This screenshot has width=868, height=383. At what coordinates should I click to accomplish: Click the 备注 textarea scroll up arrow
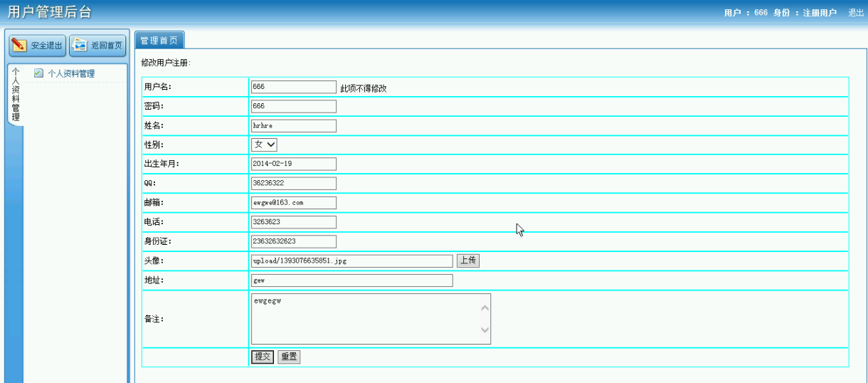(485, 308)
